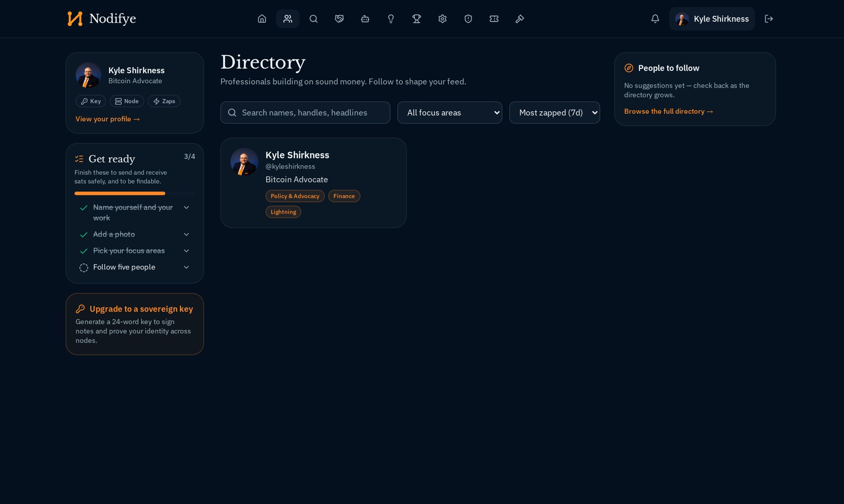844x504 pixels.
Task: Open the robot bot nav icon
Action: pos(365,19)
